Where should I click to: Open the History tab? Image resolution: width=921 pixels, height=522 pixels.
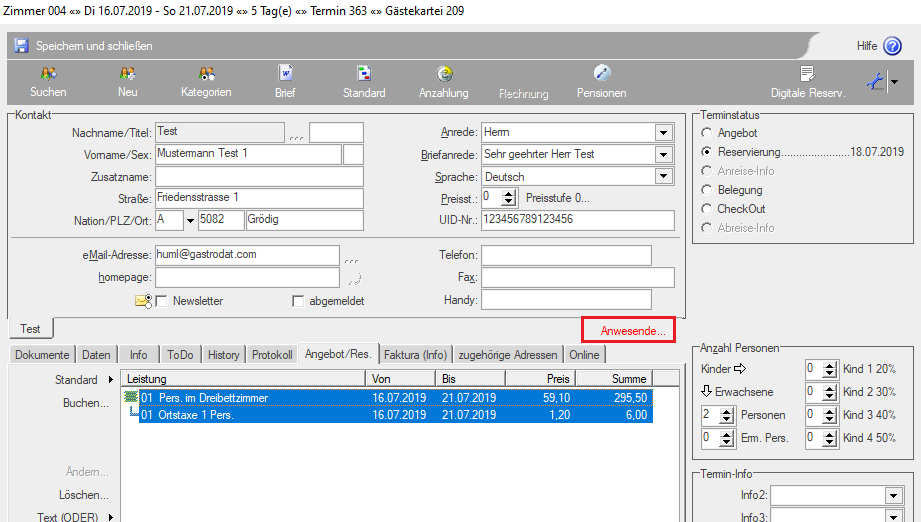point(224,355)
